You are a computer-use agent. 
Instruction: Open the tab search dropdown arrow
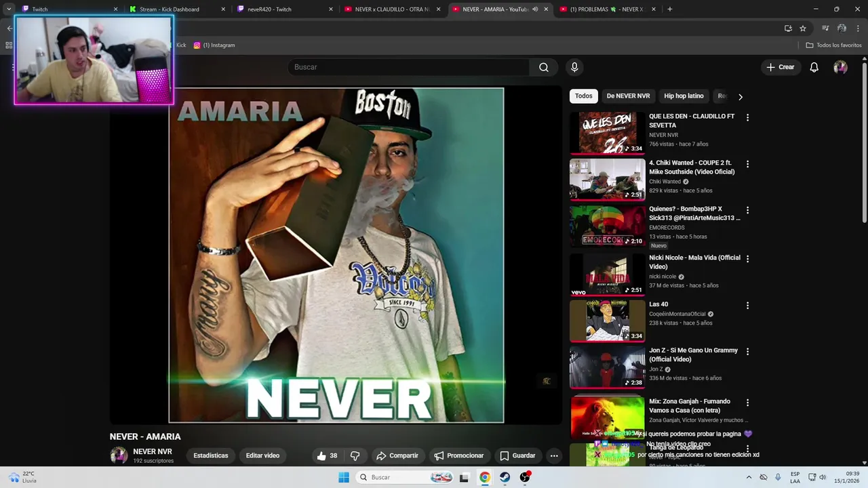tap(9, 9)
